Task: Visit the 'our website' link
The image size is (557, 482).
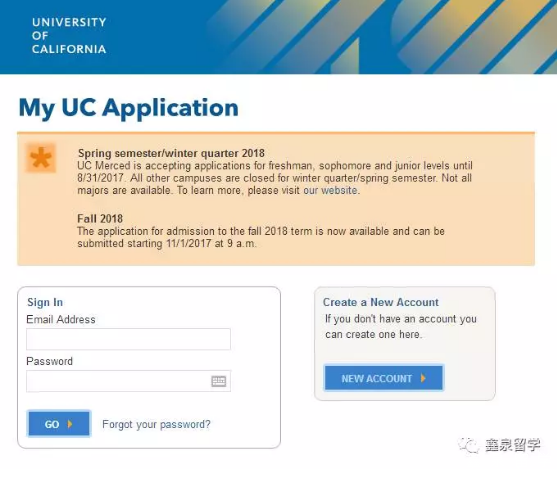Action: [330, 190]
